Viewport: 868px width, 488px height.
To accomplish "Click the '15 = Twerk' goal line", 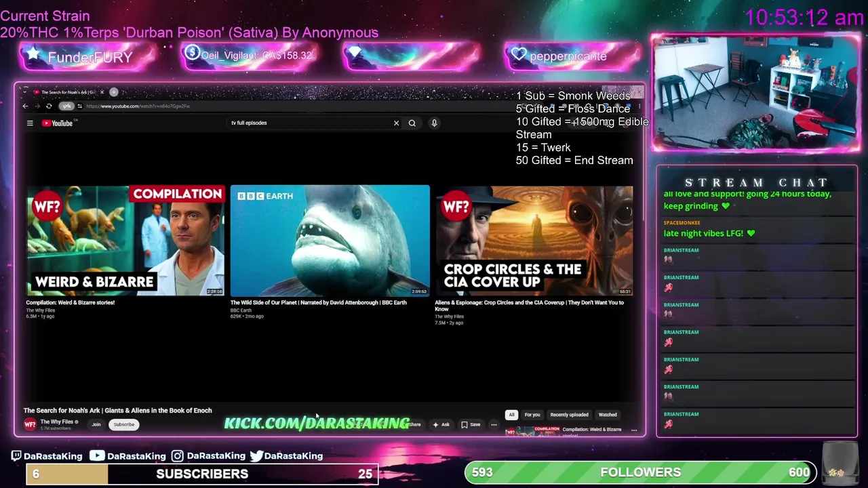I will 543,147.
